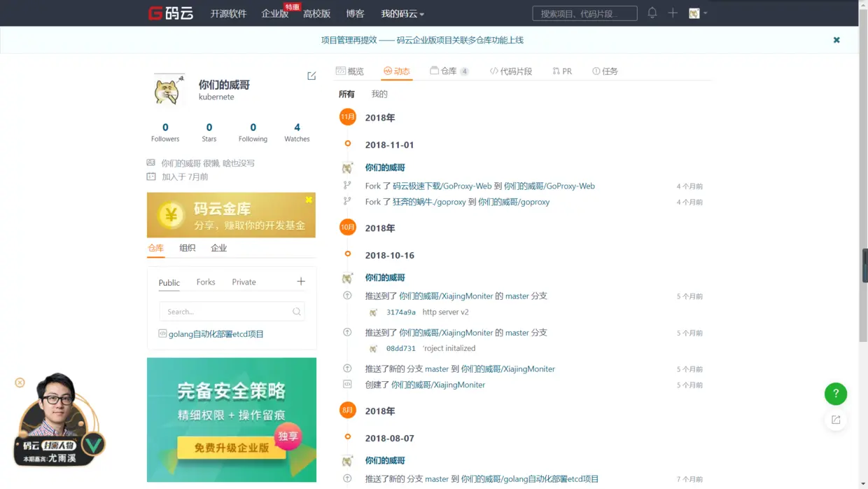Open green help question button
This screenshot has width=868, height=489.
point(836,394)
